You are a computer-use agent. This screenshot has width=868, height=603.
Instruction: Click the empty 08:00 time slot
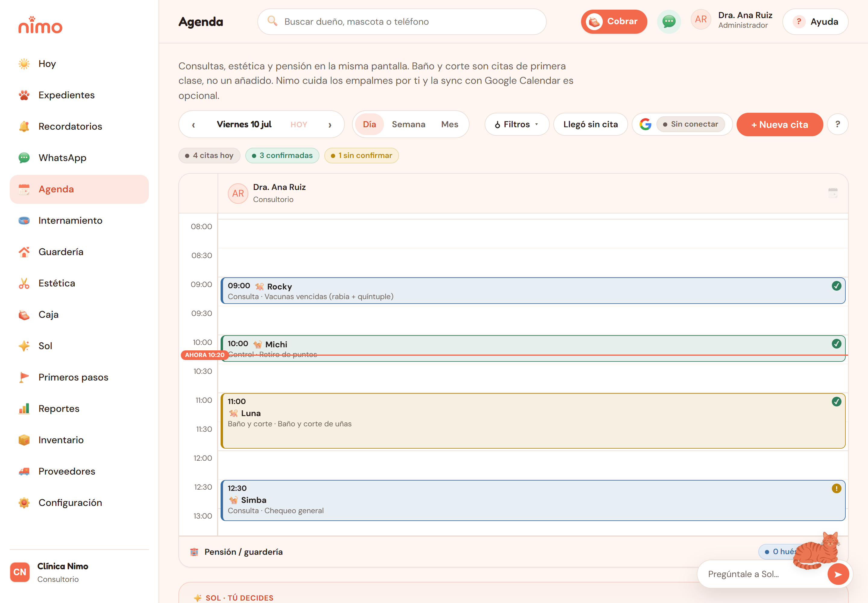point(533,233)
